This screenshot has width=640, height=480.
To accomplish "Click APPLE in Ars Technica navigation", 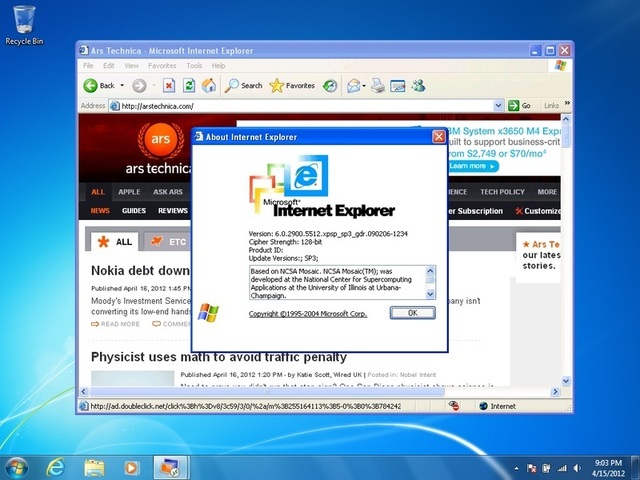I will (x=129, y=192).
